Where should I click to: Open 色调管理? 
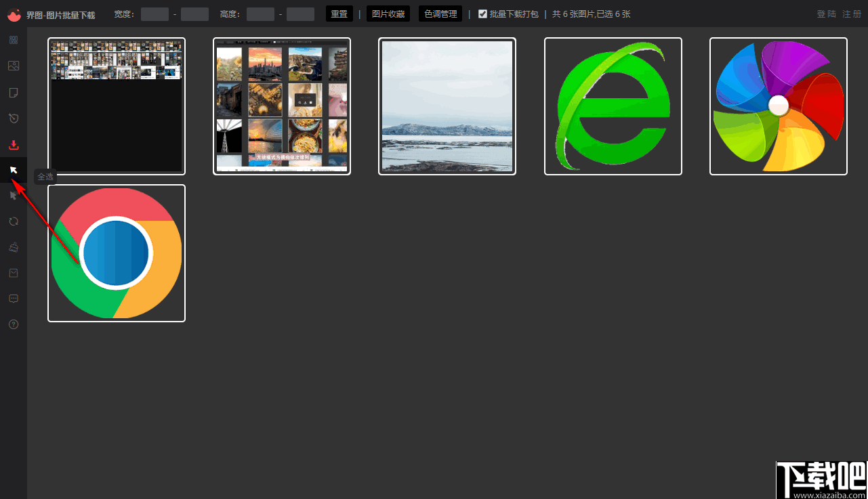point(440,14)
